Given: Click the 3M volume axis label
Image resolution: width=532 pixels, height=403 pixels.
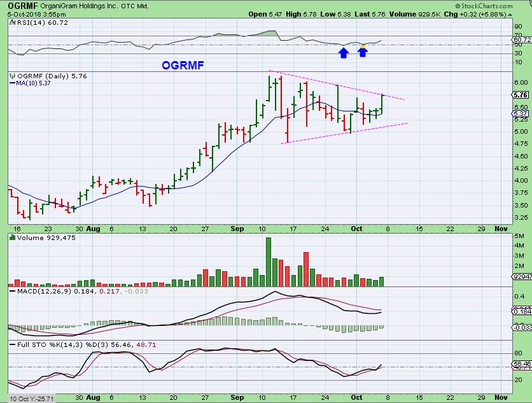Looking at the screenshot, I should [519, 256].
